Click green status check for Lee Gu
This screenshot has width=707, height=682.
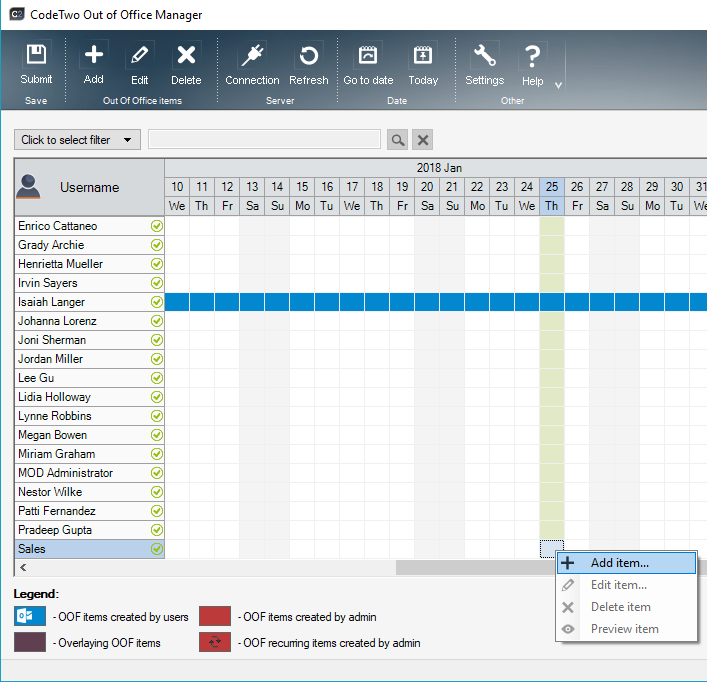pos(157,378)
